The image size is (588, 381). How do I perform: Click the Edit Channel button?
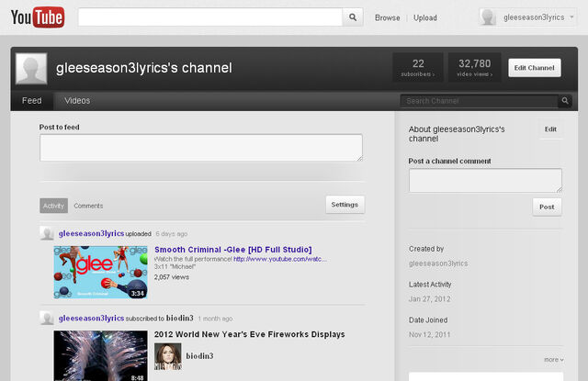click(x=535, y=68)
